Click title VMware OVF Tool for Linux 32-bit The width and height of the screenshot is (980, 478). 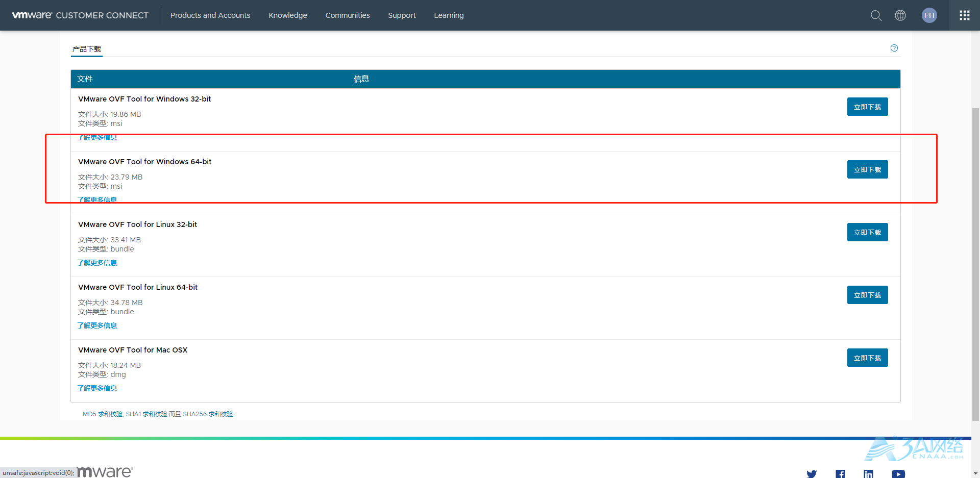coord(137,224)
